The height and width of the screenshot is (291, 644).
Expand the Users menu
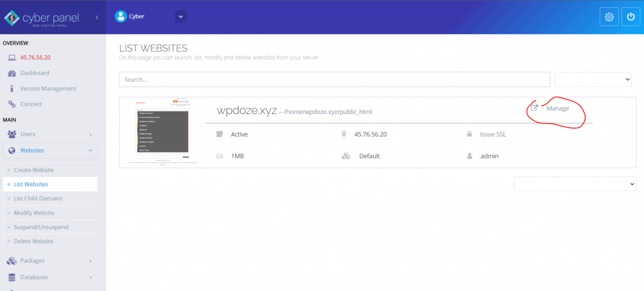point(50,134)
